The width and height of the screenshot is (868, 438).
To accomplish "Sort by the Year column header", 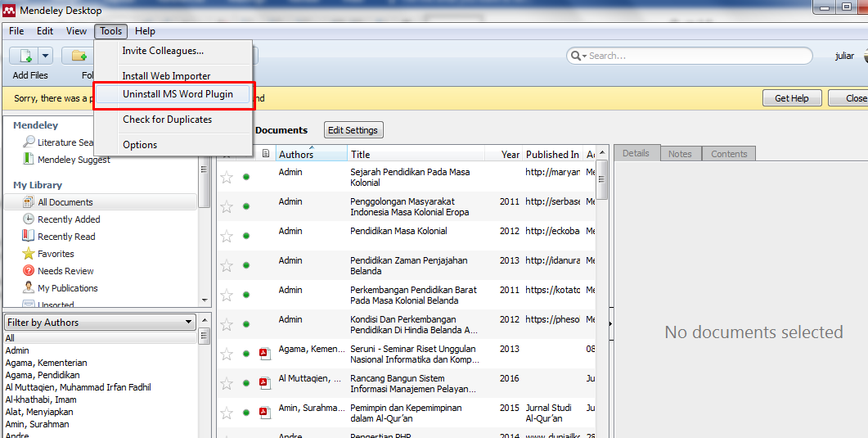I will click(x=504, y=155).
